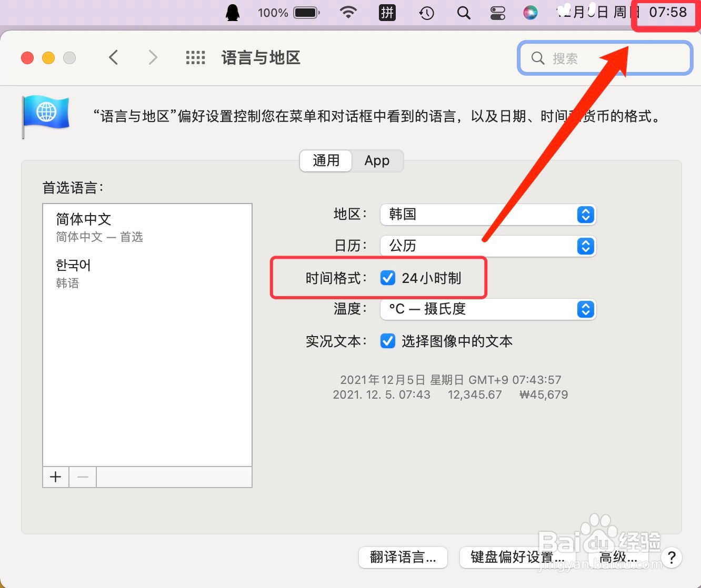Image resolution: width=701 pixels, height=588 pixels.
Task: Open Spotlight search from the menu bar
Action: point(463,13)
